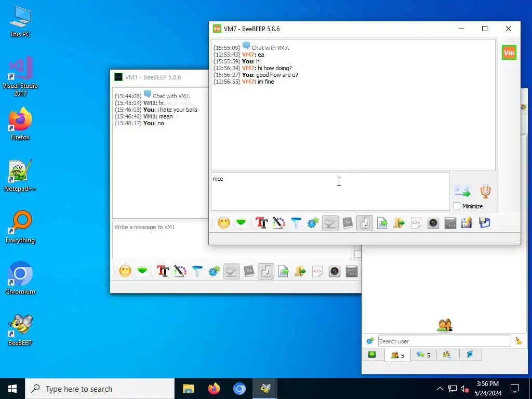Toggle the Enter-key return icon in VM1 toolbar

click(266, 271)
